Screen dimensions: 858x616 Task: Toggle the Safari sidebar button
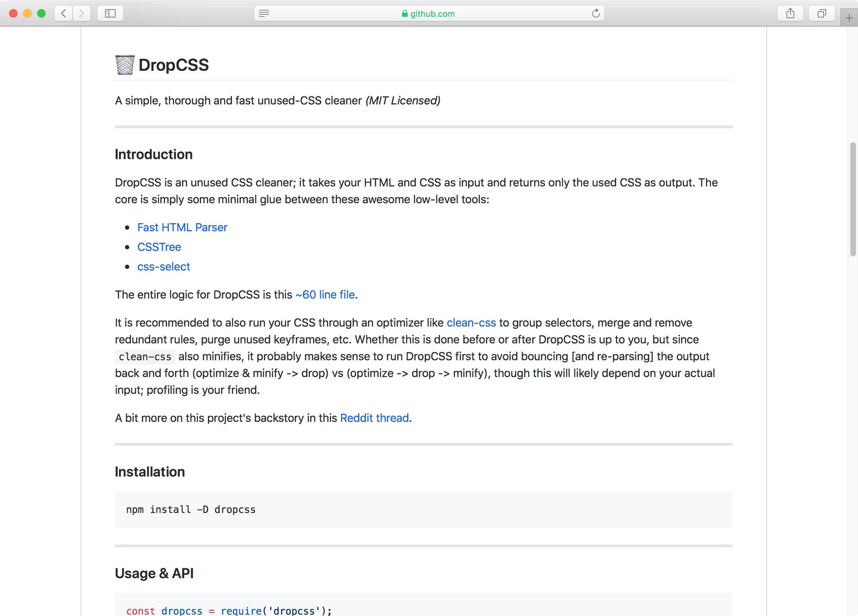[110, 13]
